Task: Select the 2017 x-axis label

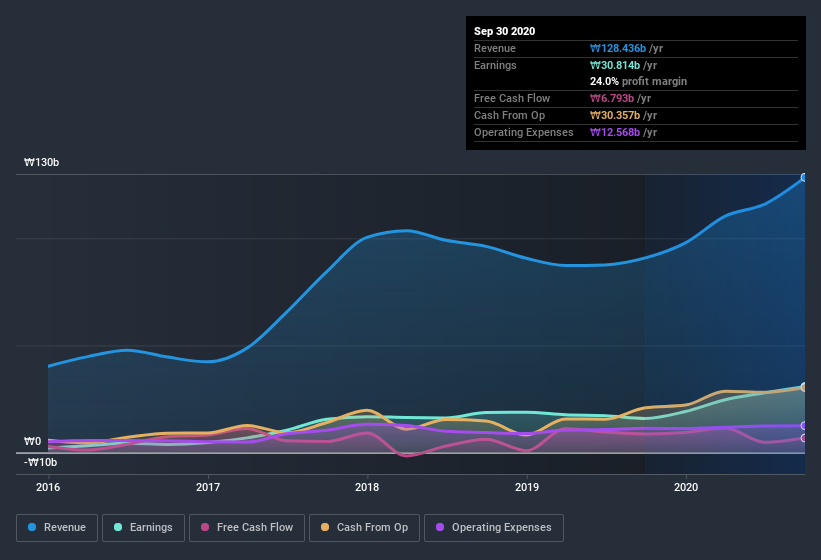Action: [x=208, y=487]
